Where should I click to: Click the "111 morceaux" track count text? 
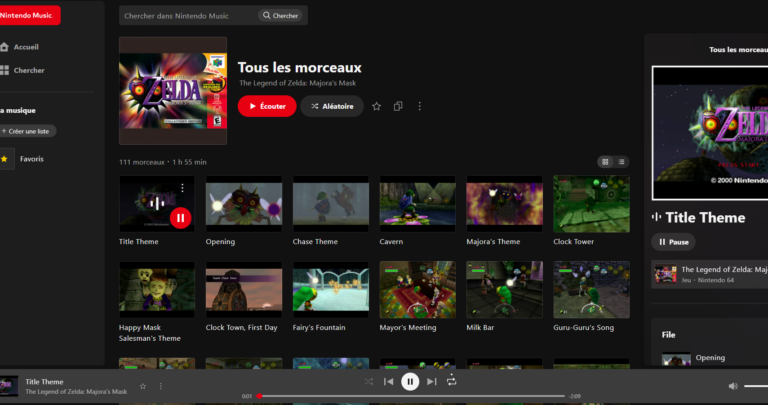[x=142, y=162]
